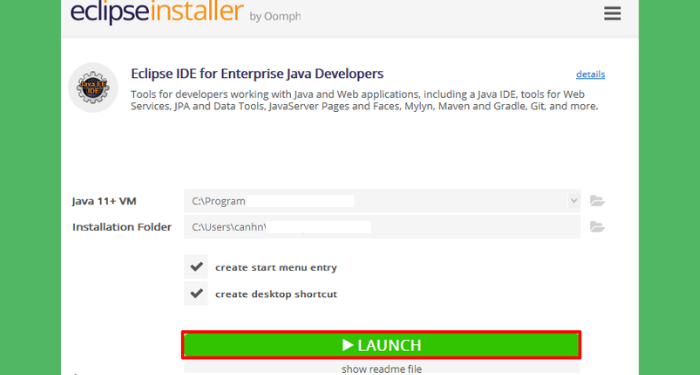Click the by Oomph text

point(275,17)
